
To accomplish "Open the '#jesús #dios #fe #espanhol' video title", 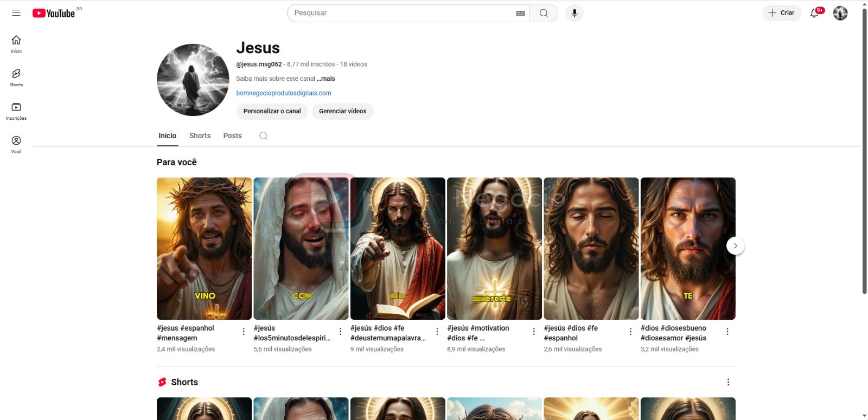I will coord(571,333).
